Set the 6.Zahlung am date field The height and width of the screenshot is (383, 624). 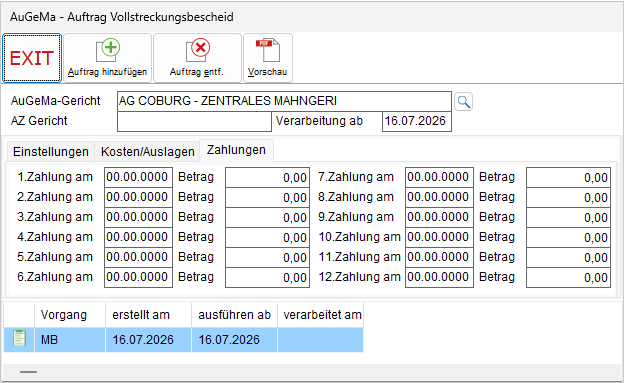pyautogui.click(x=138, y=277)
